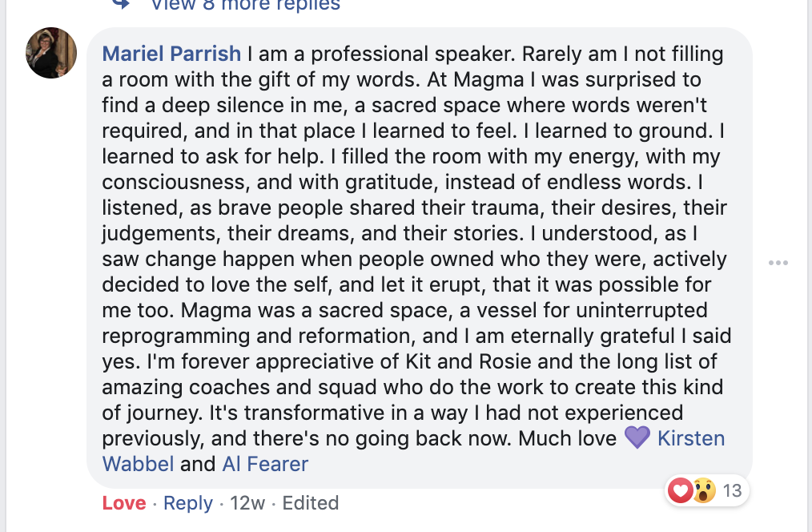Screen dimensions: 812x532
Task: Click the wow face reaction icon
Action: click(x=703, y=490)
